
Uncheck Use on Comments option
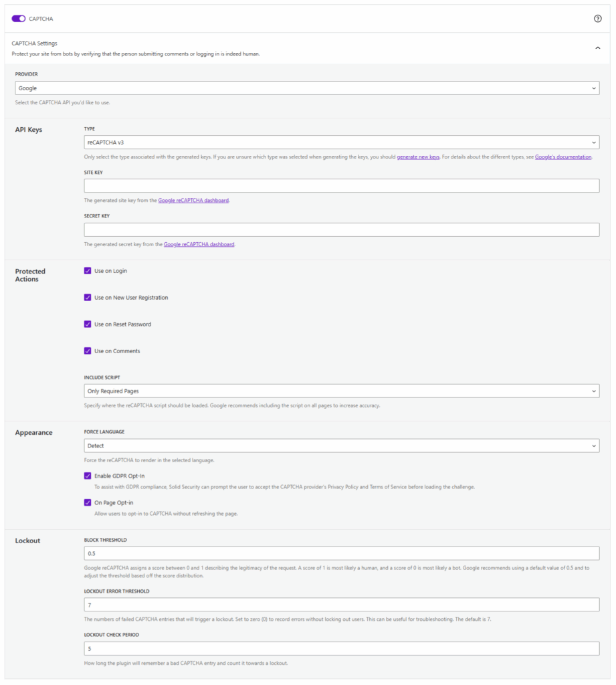point(88,351)
